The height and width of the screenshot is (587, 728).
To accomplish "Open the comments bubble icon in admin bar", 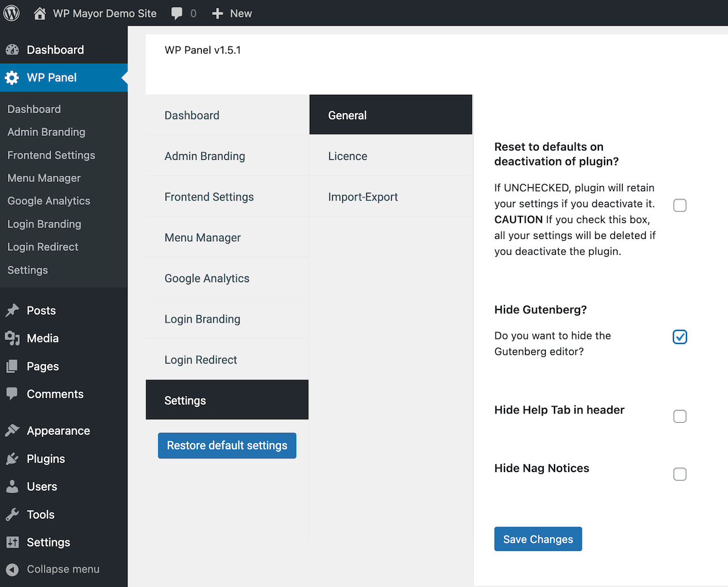I will [x=177, y=14].
